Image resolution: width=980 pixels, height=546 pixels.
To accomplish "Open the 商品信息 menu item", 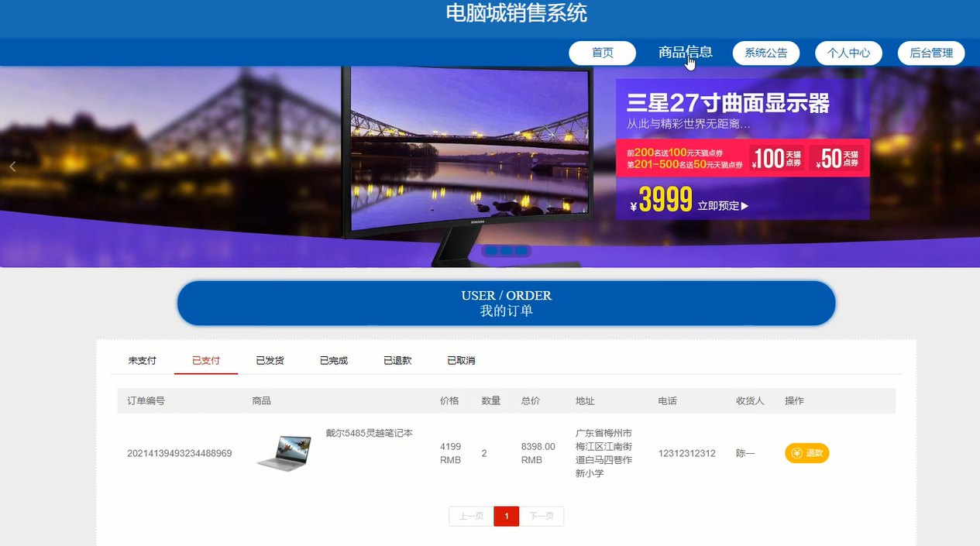I will point(685,53).
